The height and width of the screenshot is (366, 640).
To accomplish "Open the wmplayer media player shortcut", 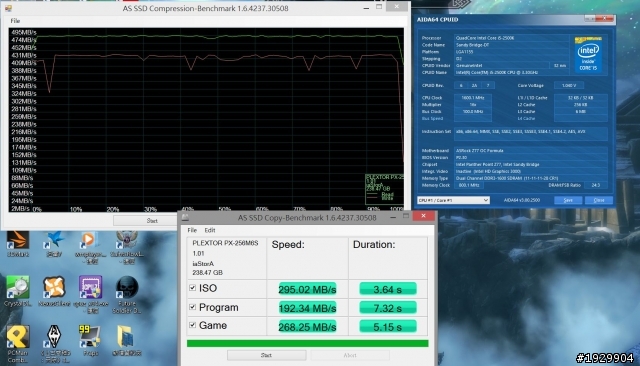I will (90, 246).
